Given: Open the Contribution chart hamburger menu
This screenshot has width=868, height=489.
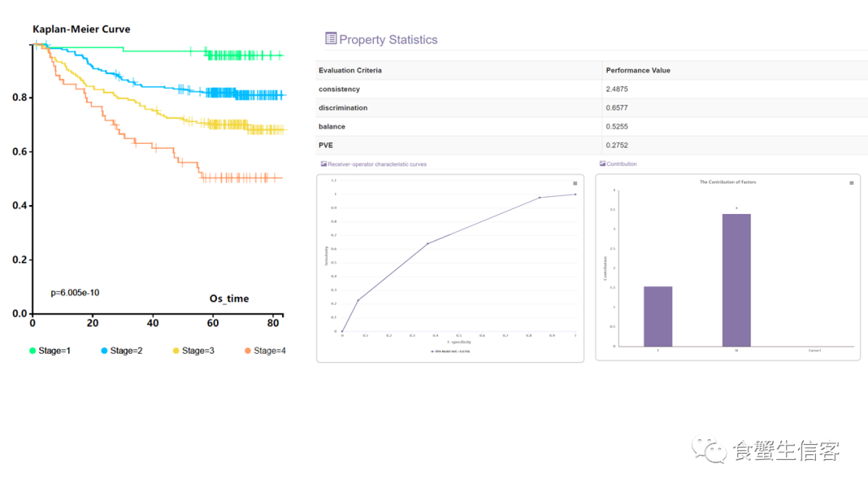Looking at the screenshot, I should click(851, 183).
